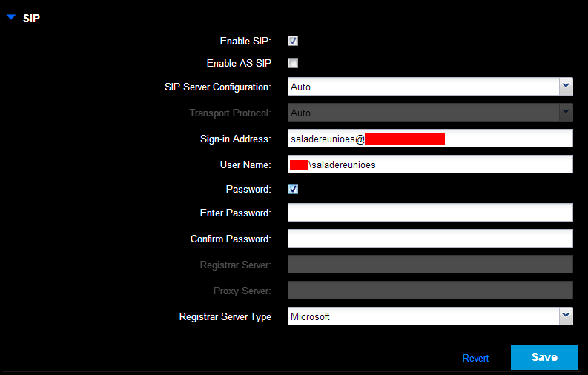
Task: Click the disabled Transport Protocol dropdown
Action: click(x=430, y=113)
